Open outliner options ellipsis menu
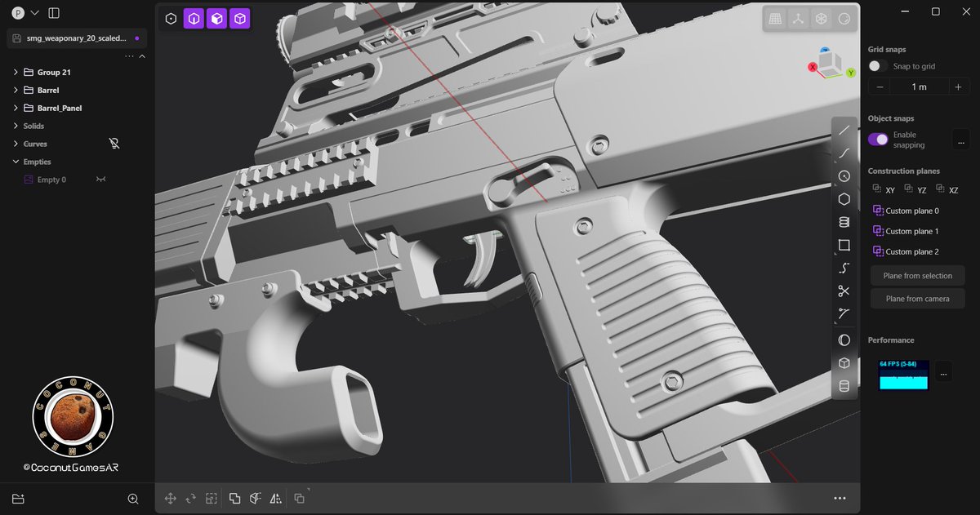Viewport: 980px width, 515px height. [x=129, y=56]
